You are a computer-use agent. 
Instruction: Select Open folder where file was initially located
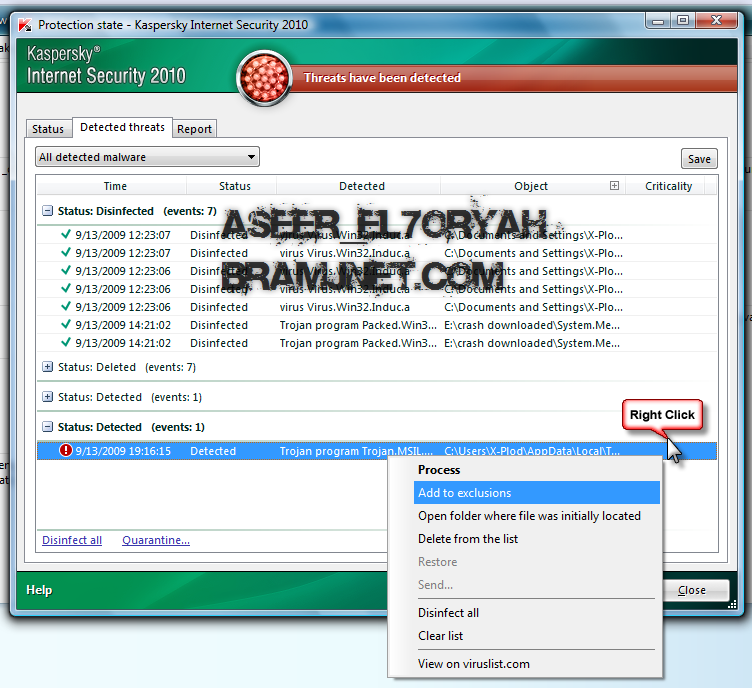pos(529,516)
